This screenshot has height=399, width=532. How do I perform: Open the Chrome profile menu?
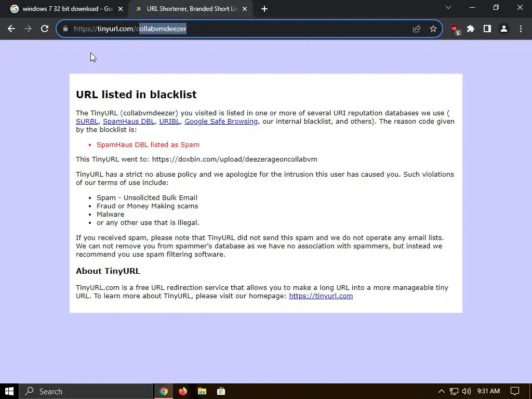504,29
